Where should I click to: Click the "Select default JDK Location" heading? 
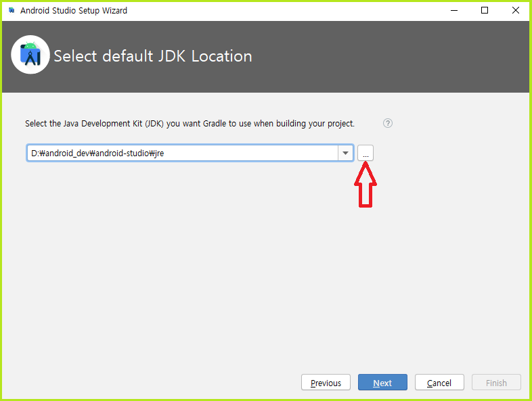153,56
